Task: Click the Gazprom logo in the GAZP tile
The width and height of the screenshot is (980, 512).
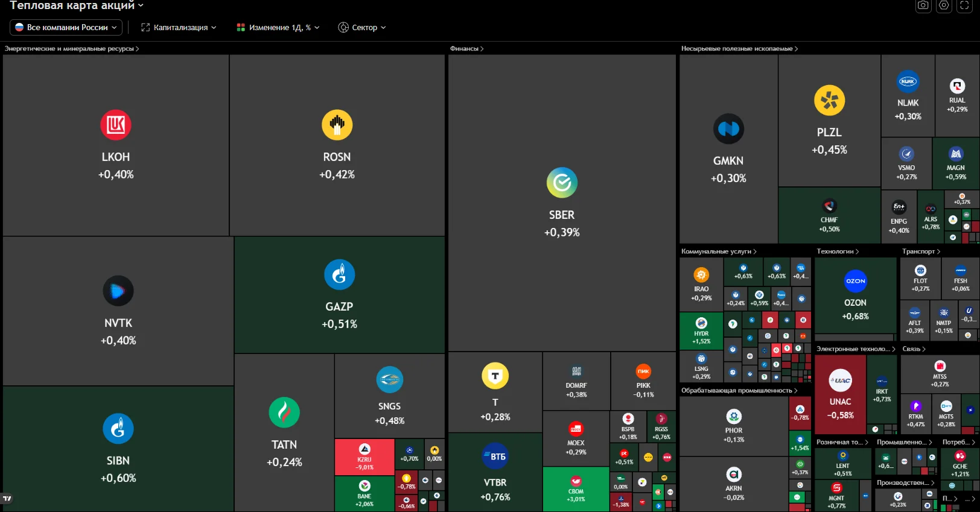Action: click(x=339, y=274)
